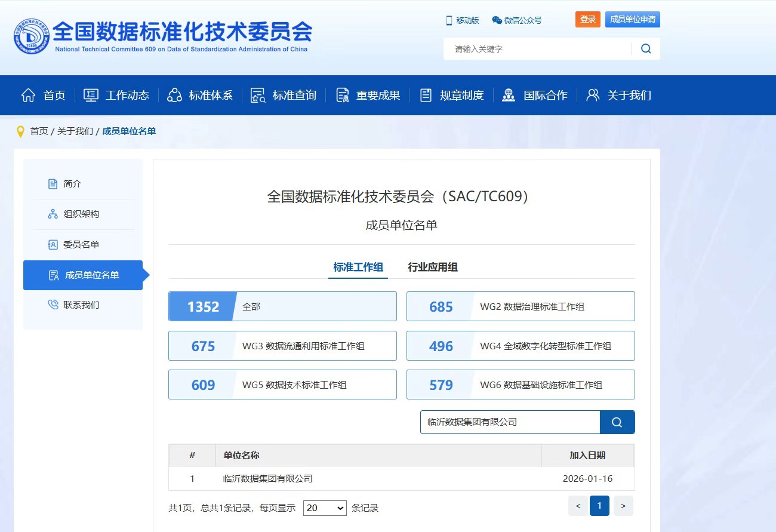Select the 标准工作组 tab
This screenshot has width=776, height=532.
point(358,267)
